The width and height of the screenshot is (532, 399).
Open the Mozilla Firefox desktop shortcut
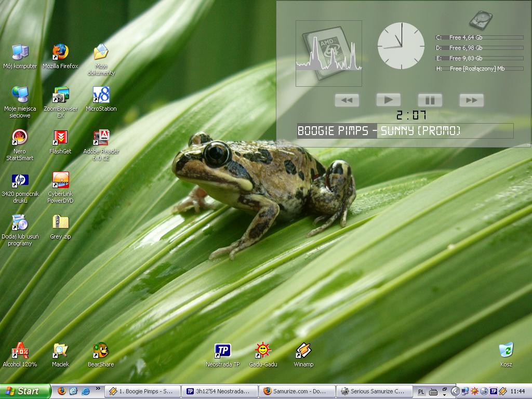click(60, 52)
